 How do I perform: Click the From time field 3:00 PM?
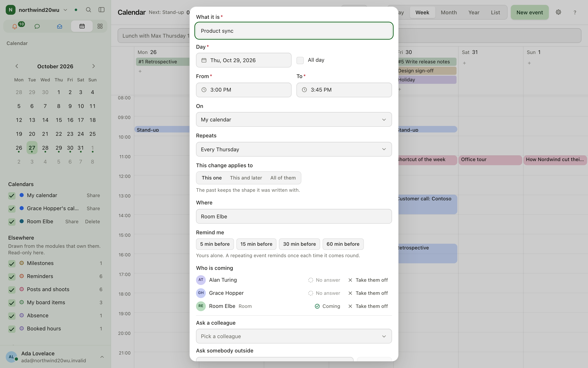coord(243,90)
